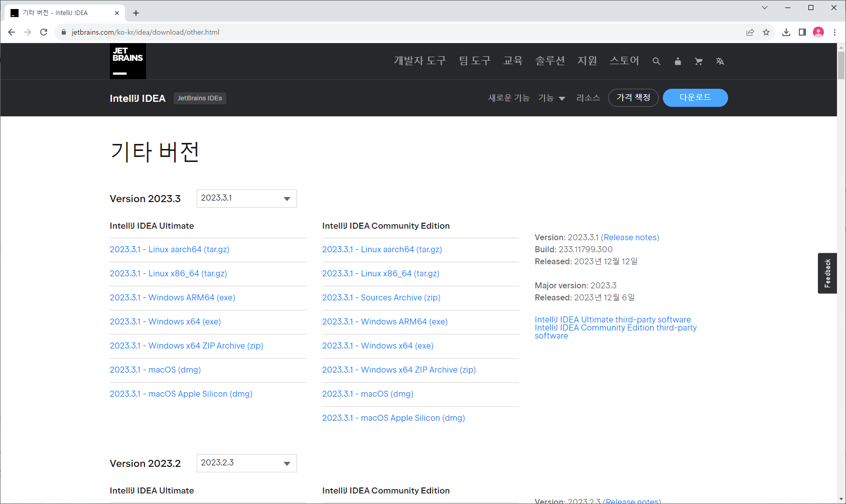Download Community 2023.3.1 Windows ARM64 exe
The width and height of the screenshot is (846, 504).
pos(385,321)
